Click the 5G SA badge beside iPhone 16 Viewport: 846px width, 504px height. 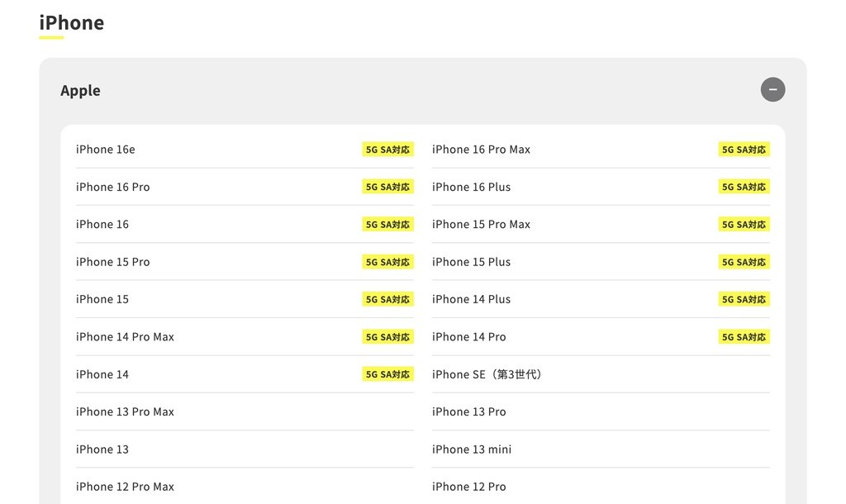point(387,225)
